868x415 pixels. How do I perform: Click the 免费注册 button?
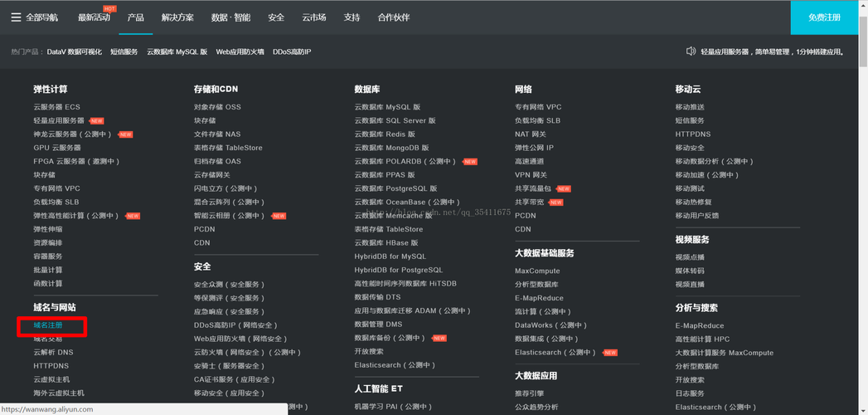click(824, 17)
